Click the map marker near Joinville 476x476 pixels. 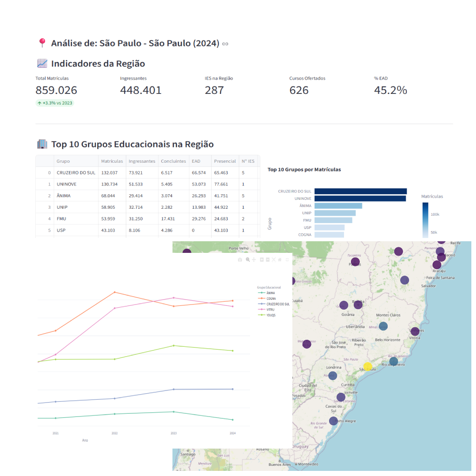pyautogui.click(x=341, y=397)
